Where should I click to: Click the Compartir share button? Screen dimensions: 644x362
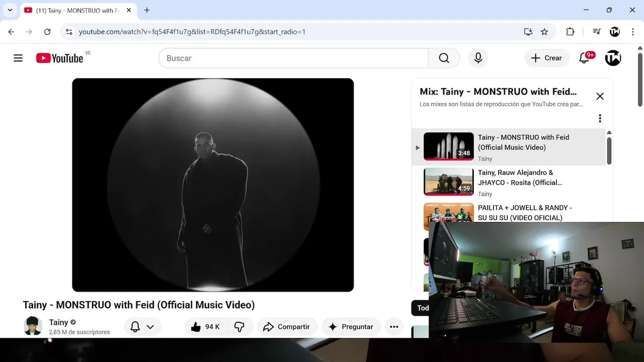click(x=287, y=327)
